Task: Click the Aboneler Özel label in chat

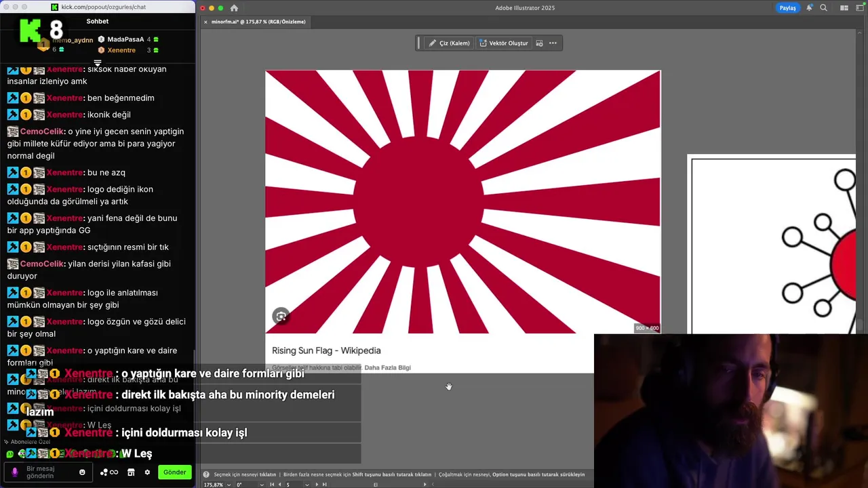Action: [31, 442]
